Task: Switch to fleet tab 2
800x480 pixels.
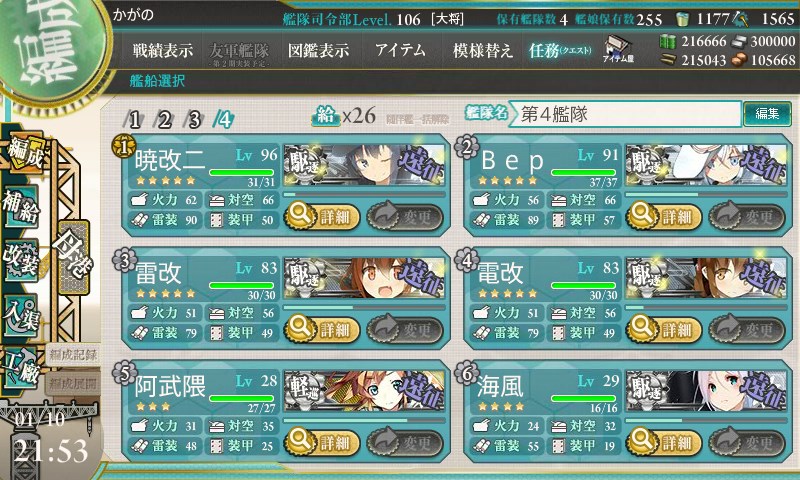Action: [164, 120]
